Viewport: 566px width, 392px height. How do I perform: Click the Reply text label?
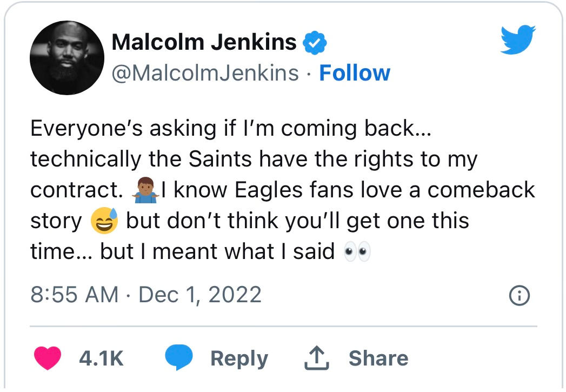tap(239, 358)
